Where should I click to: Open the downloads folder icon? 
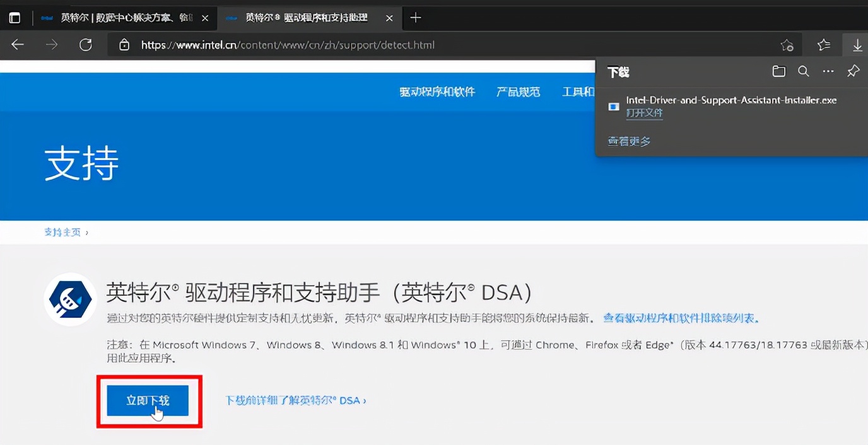[x=778, y=71]
